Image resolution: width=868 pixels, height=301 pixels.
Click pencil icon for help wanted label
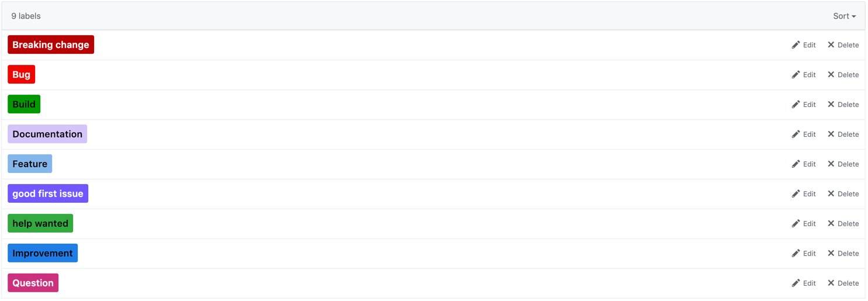coord(796,224)
